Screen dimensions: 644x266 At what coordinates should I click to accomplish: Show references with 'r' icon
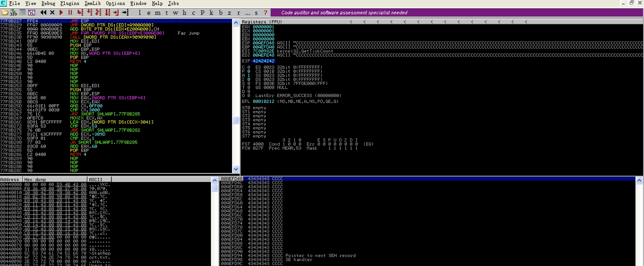(x=239, y=13)
